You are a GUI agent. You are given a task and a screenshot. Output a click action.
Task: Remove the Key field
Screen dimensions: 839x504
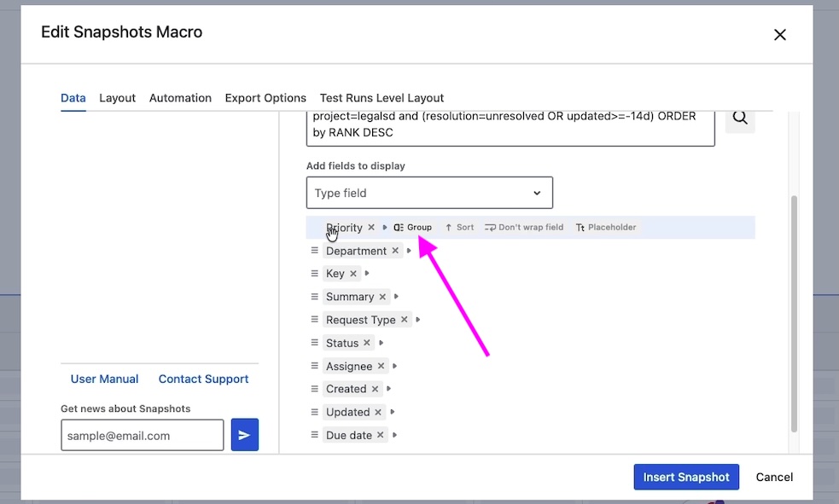coord(353,274)
